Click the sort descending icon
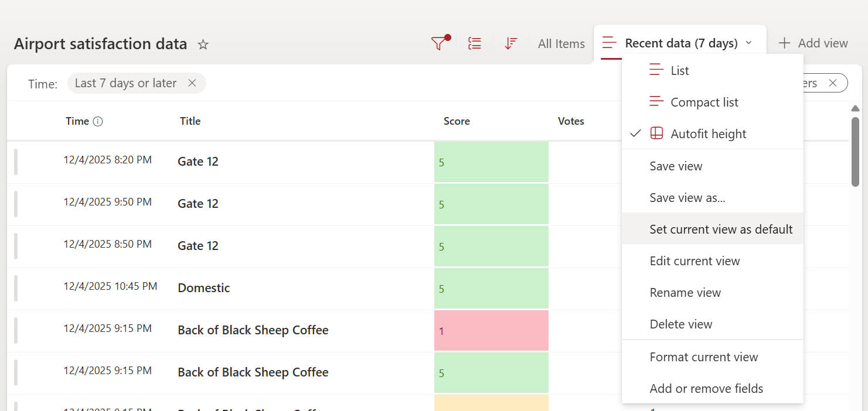The width and height of the screenshot is (868, 411). coord(510,43)
